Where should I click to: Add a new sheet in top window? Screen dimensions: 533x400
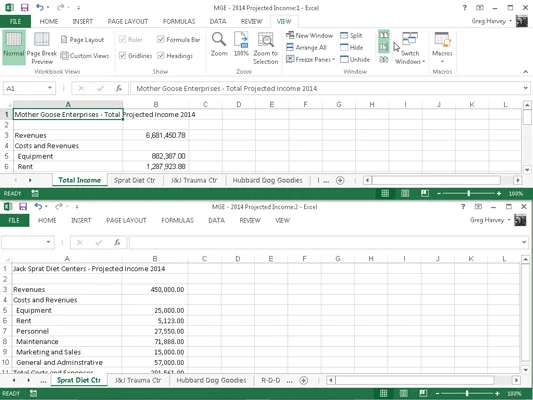[340, 180]
